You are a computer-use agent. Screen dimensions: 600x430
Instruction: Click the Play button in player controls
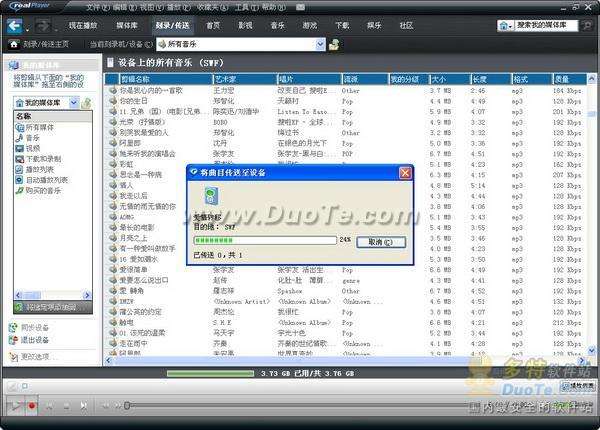pos(15,405)
